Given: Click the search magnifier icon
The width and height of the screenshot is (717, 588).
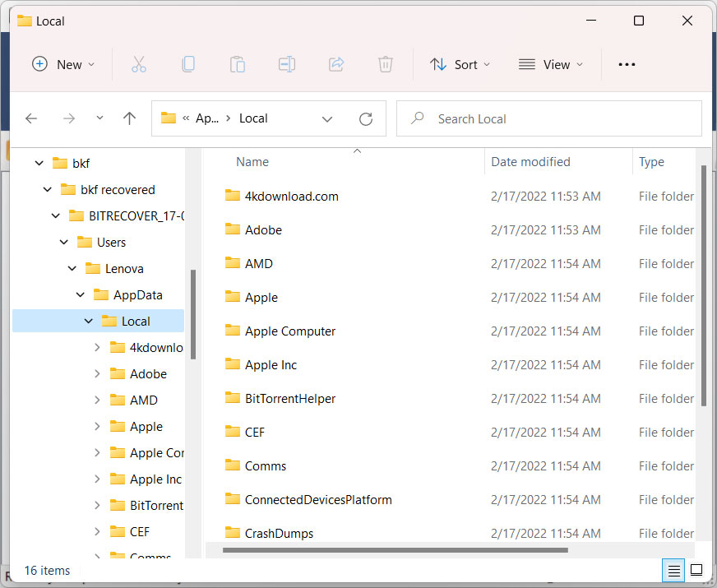Looking at the screenshot, I should coord(417,118).
